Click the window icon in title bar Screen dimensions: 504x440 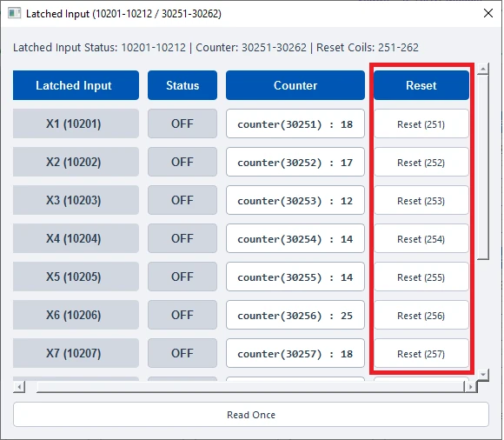(14, 14)
